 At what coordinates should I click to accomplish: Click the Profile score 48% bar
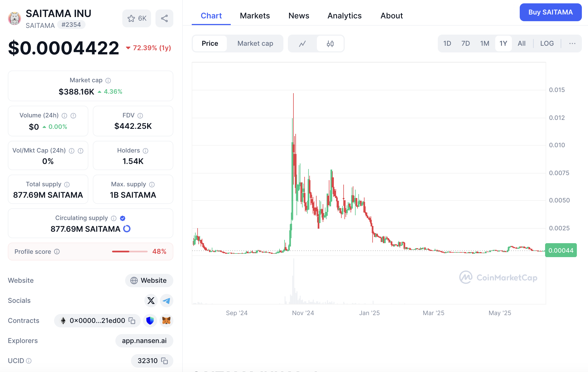coord(130,252)
